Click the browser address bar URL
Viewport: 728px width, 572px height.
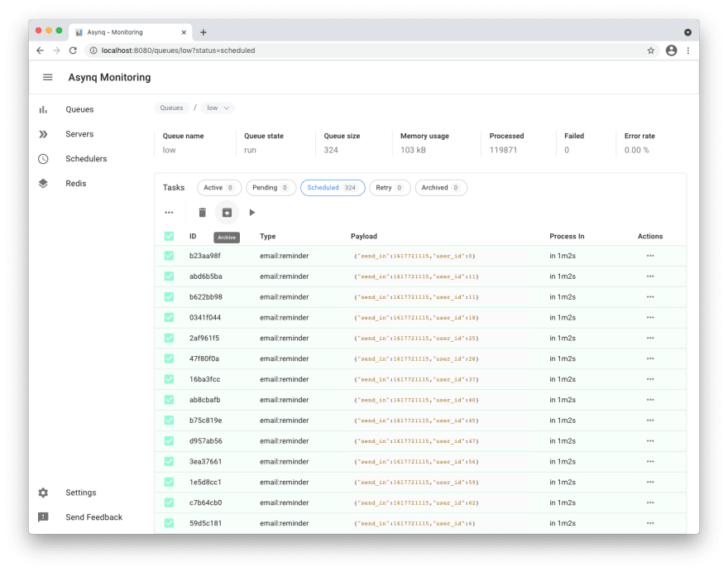pyautogui.click(x=178, y=50)
